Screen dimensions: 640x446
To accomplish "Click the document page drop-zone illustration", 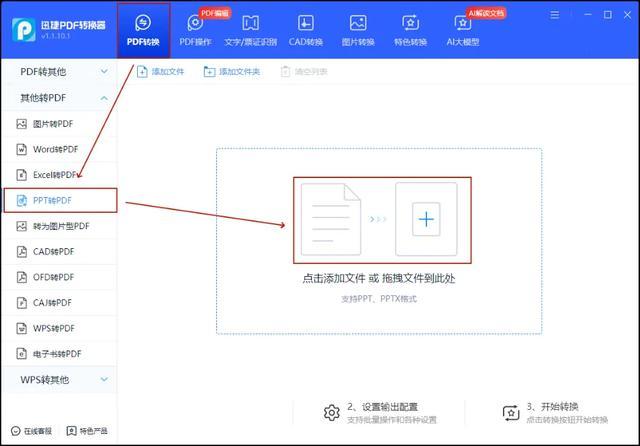I will coord(331,219).
